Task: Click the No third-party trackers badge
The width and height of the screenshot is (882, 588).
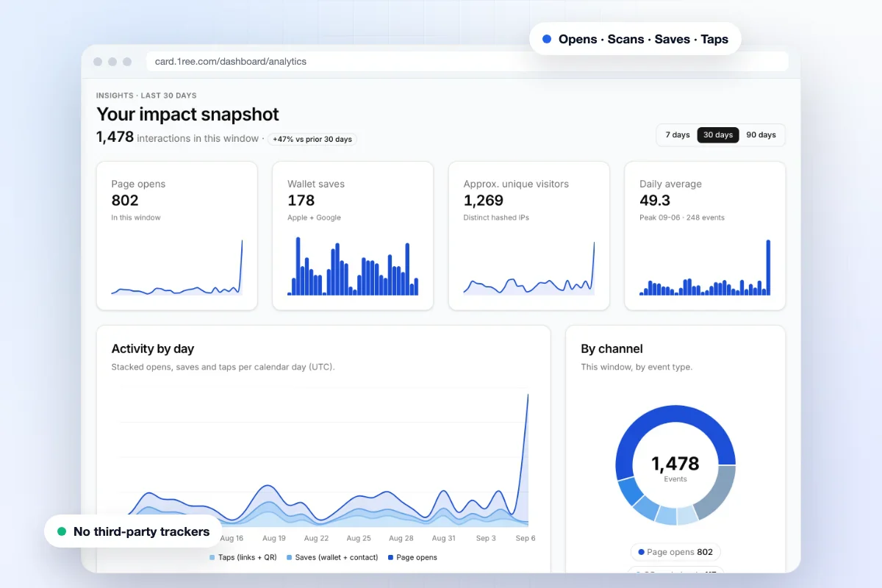Action: click(132, 531)
